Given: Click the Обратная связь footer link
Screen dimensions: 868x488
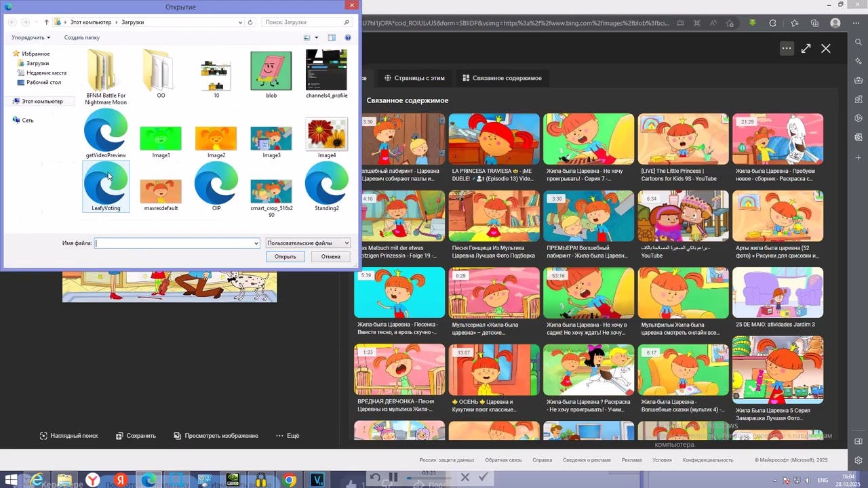Looking at the screenshot, I should tap(503, 460).
